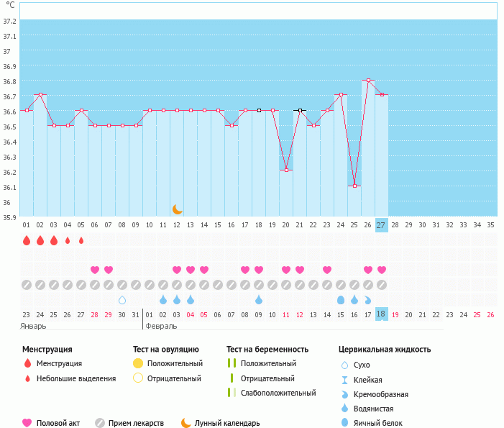Screen dimensions: 504x428
Task: Click the small spotting drop on day 05
Action: point(81,240)
